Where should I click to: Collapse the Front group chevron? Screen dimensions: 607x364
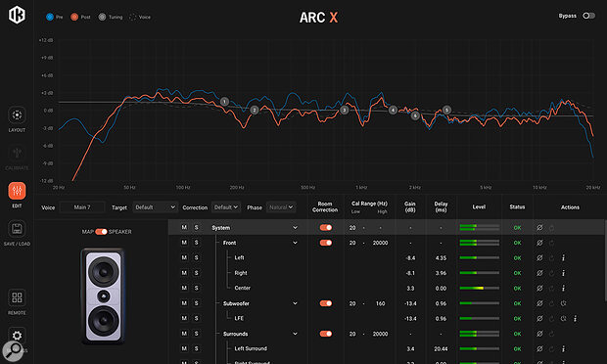[295, 243]
